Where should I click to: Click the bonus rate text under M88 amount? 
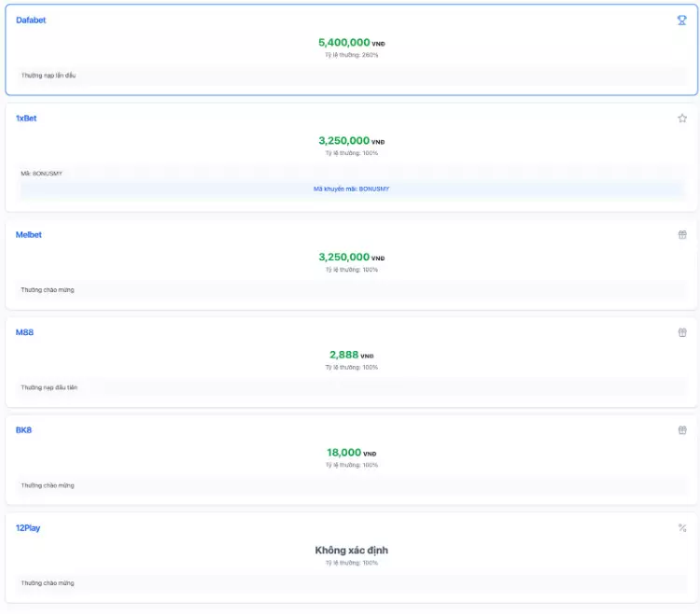pos(351,368)
